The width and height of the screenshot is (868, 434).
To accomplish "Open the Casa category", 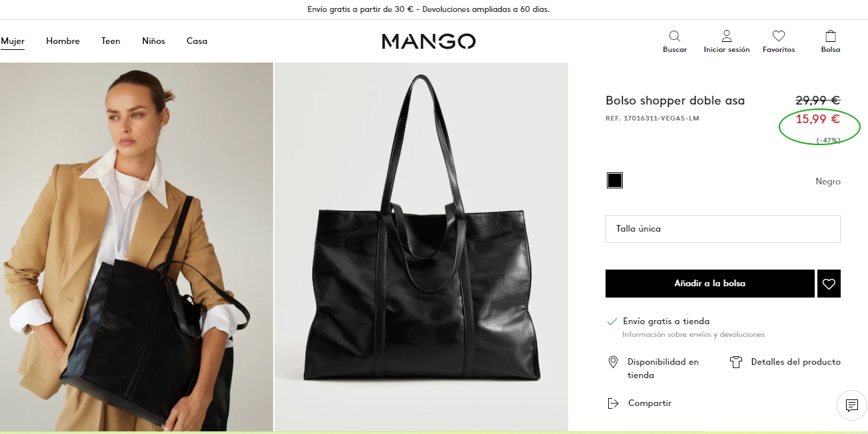I will click(x=197, y=41).
